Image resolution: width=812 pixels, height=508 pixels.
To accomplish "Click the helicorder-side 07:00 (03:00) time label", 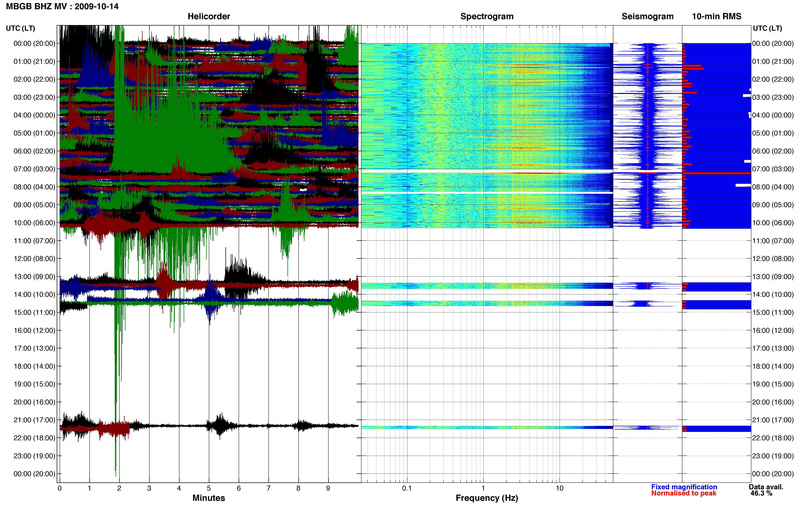I will tap(34, 169).
